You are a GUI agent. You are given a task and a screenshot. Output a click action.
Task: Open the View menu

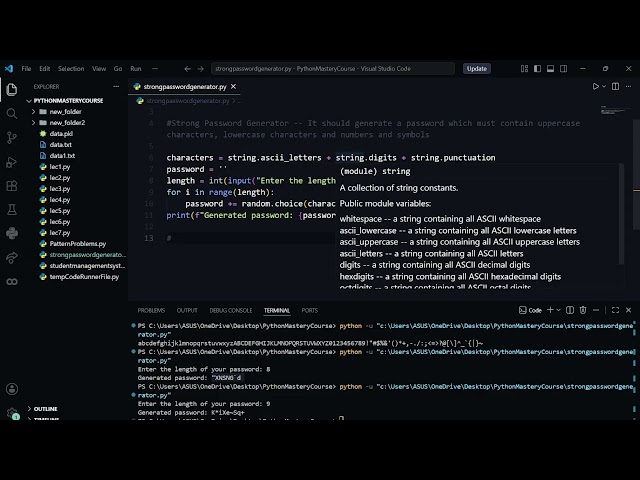99,69
